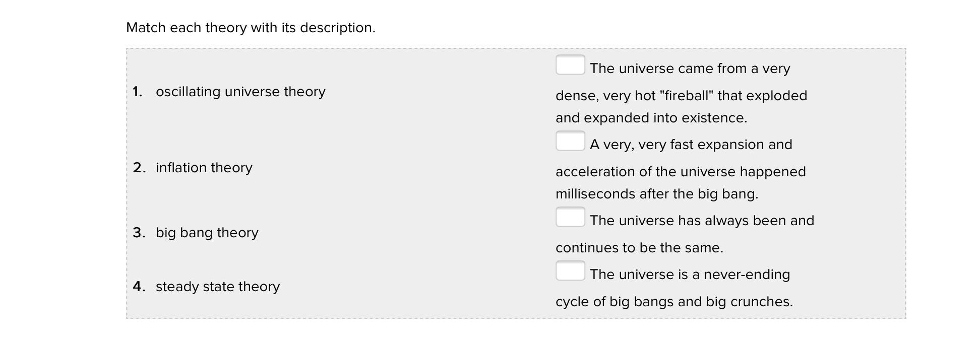Click the answer box beside the fireball description

(x=570, y=65)
